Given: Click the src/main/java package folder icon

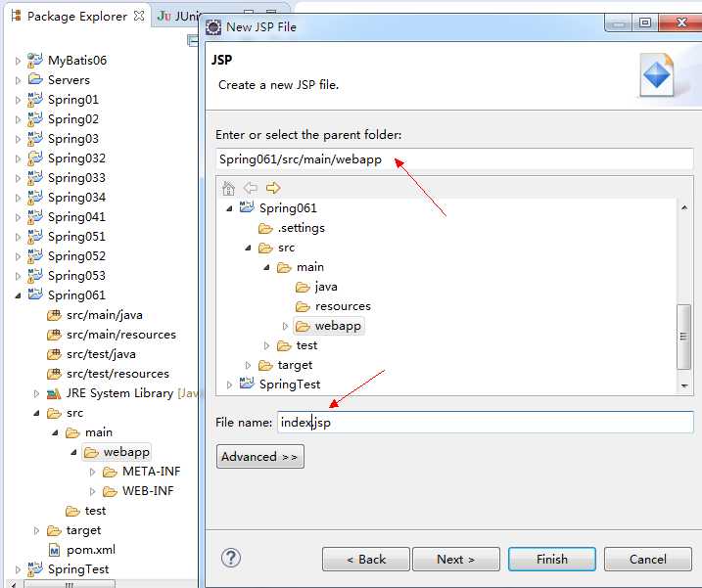Looking at the screenshot, I should coord(54,315).
